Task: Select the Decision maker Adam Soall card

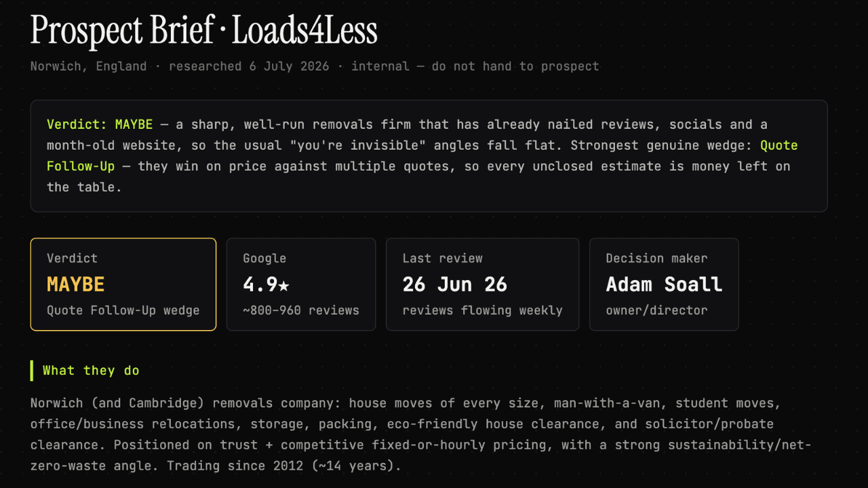Action: (664, 284)
